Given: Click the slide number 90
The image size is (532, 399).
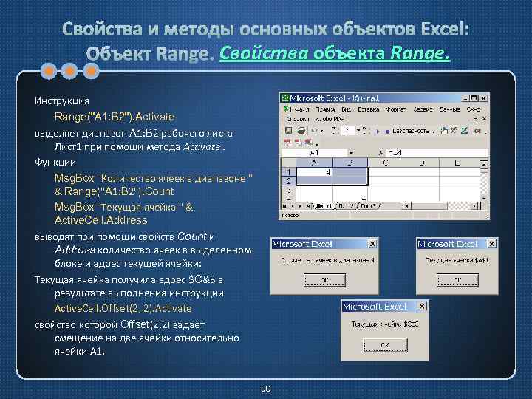Looking at the screenshot, I should coord(266,389).
